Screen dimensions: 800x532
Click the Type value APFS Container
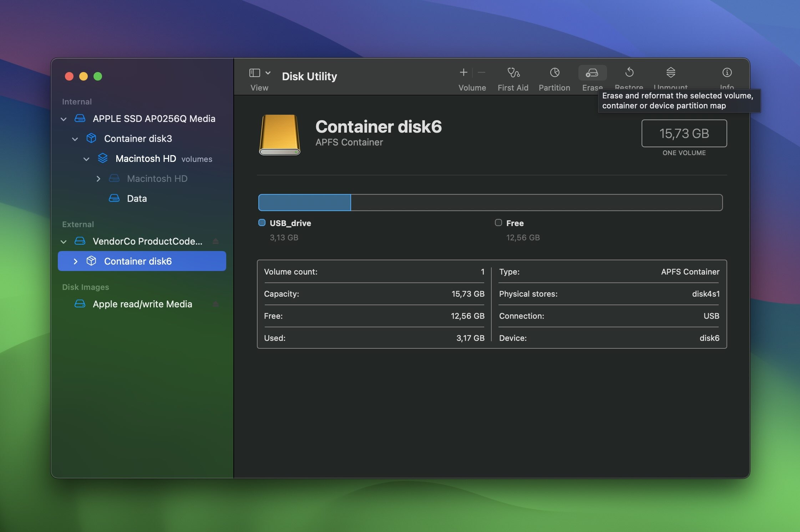coord(690,272)
